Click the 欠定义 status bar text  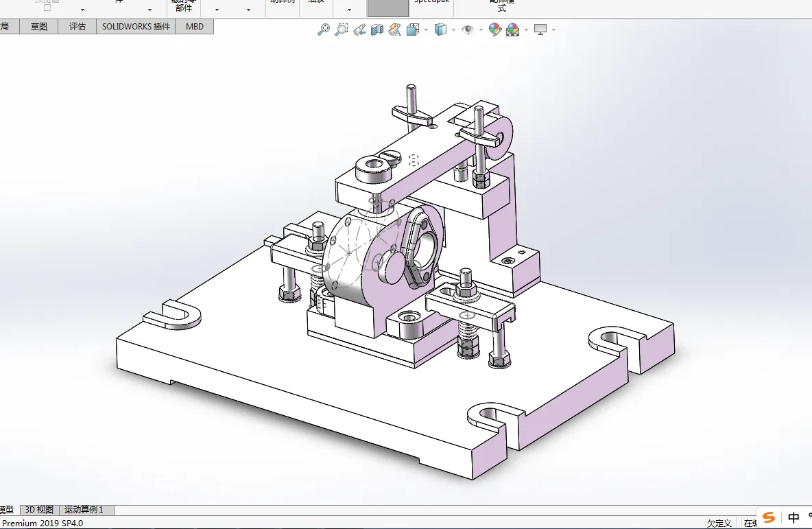(719, 524)
